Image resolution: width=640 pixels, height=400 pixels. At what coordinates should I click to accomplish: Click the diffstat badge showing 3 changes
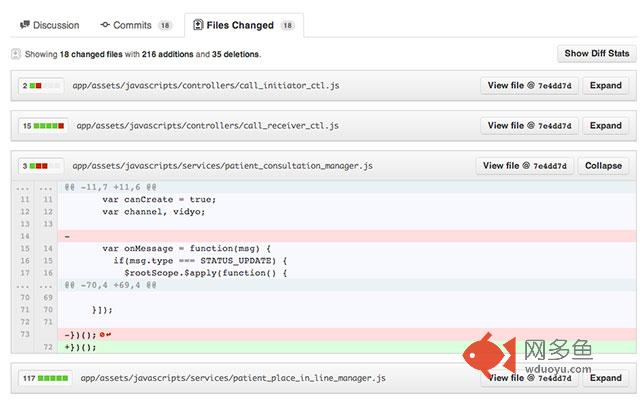pos(41,166)
